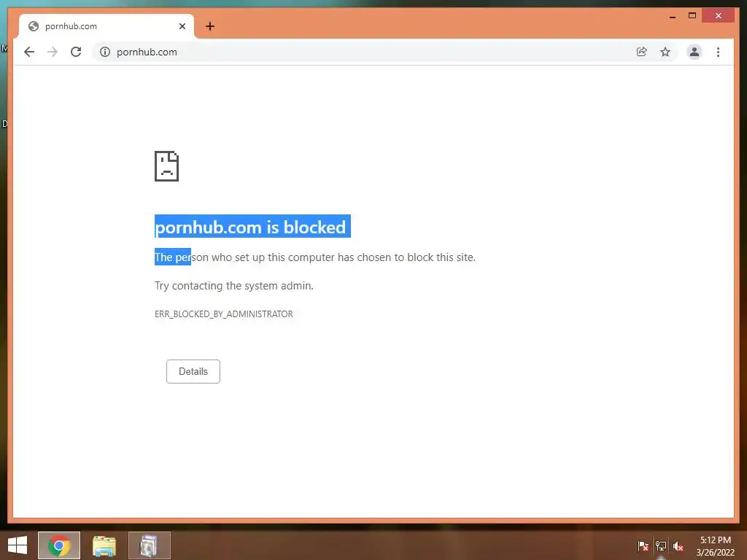Close the pornhub.com tab
The image size is (747, 560).
(182, 26)
